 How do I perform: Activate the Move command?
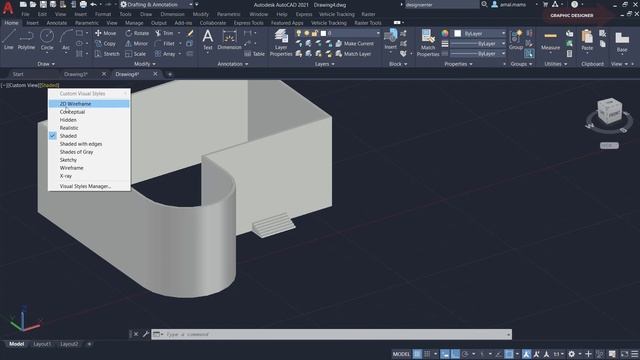click(105, 33)
